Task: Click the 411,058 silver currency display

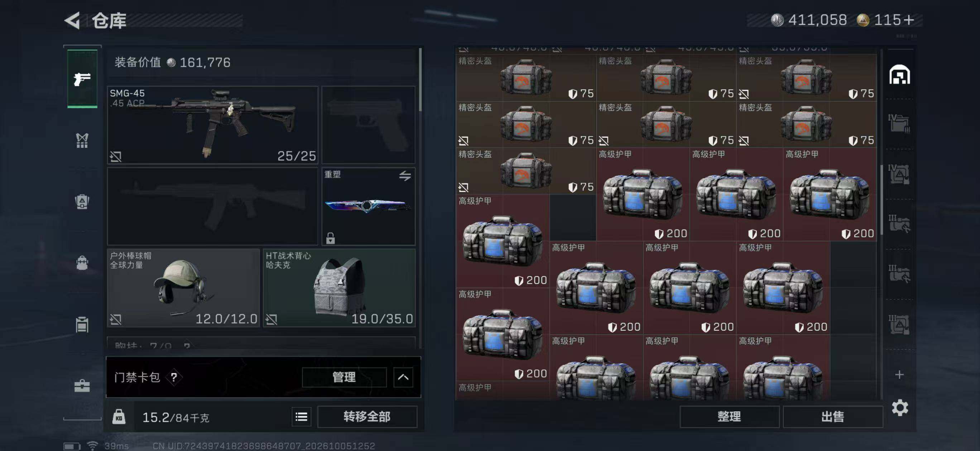Action: (x=809, y=20)
